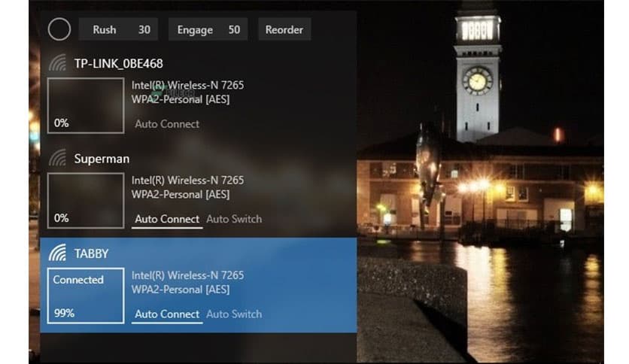Viewport: 629px width, 364px height.
Task: Toggle Auto Switch for TABBY
Action: 234,314
